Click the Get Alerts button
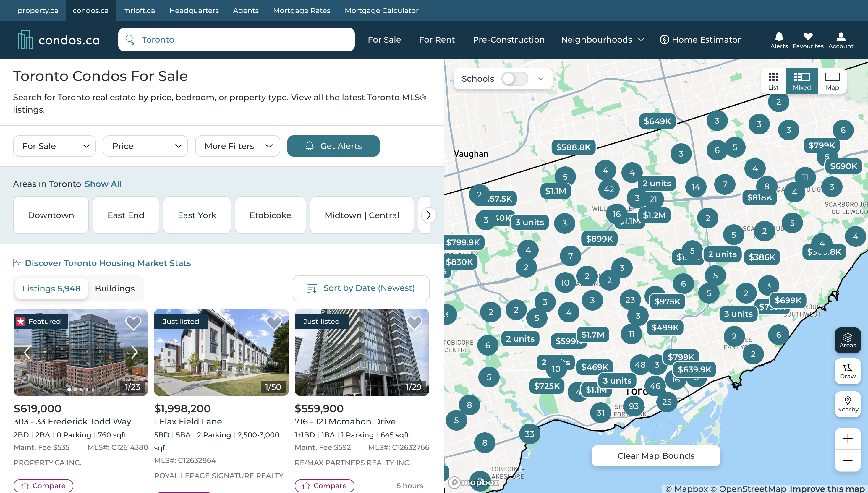This screenshot has height=493, width=868. pyautogui.click(x=333, y=146)
